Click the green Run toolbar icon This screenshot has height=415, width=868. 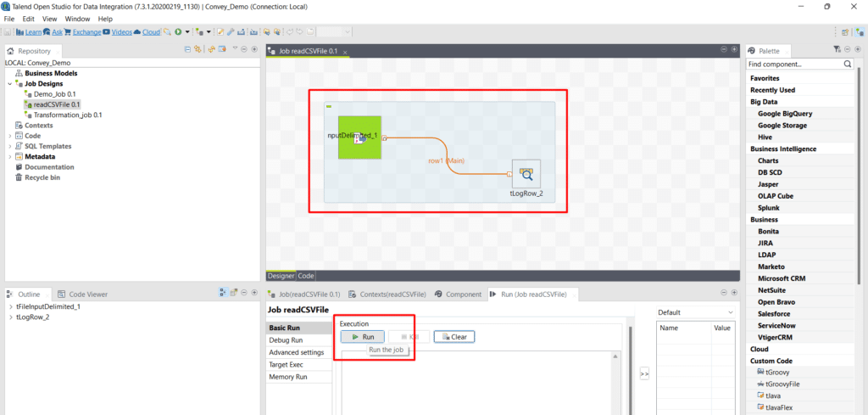(x=178, y=32)
